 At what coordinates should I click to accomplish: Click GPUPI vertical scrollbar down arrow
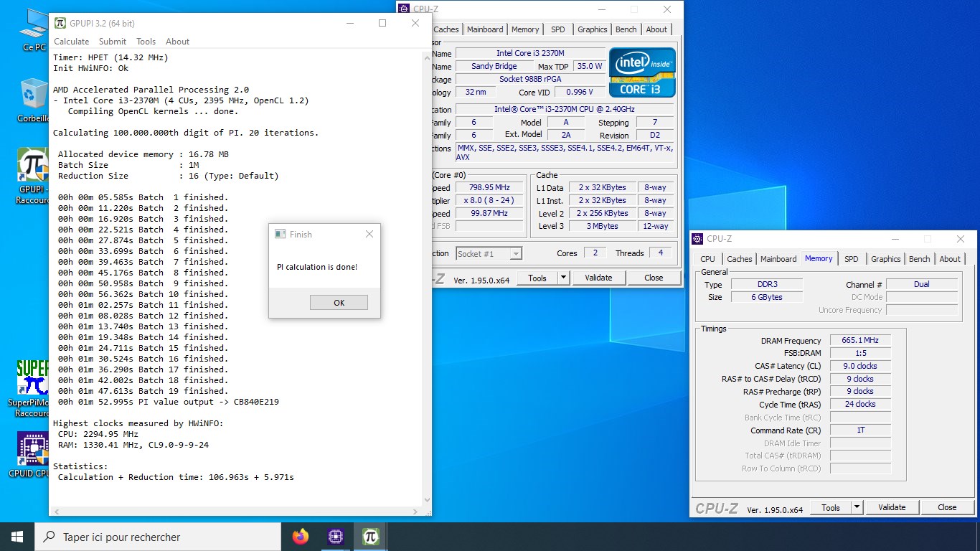426,500
